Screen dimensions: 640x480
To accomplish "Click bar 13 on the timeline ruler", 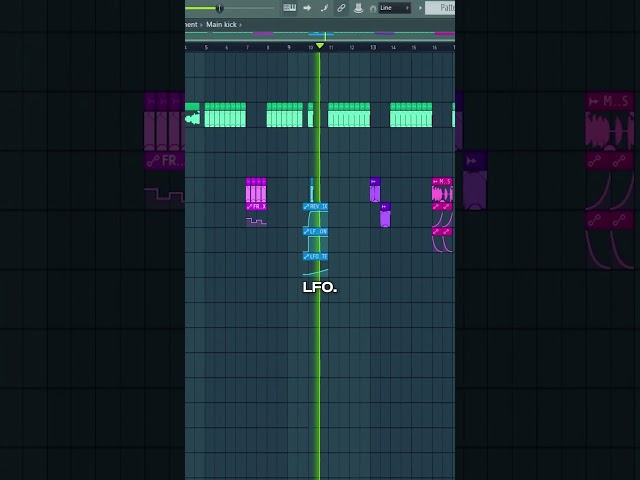I will point(373,47).
